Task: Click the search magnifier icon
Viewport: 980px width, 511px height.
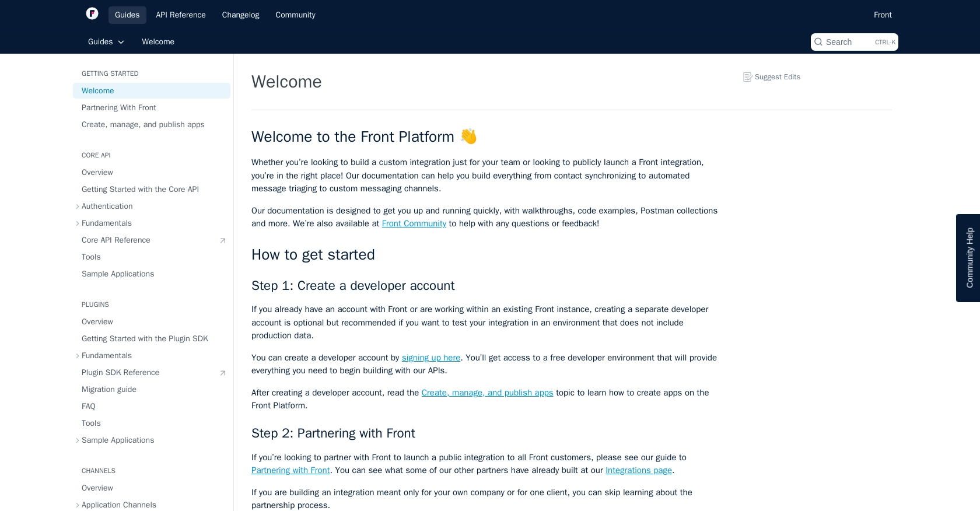Action: tap(818, 42)
